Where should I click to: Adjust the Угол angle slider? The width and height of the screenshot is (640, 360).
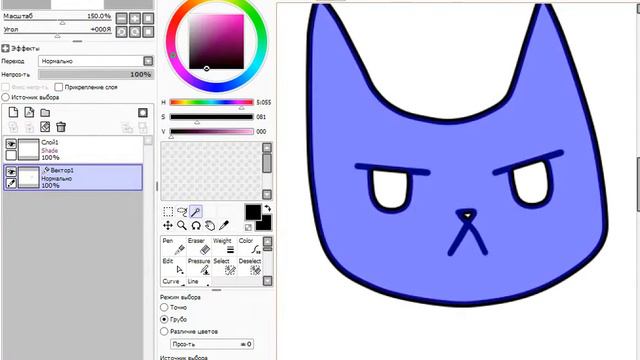coord(57,33)
